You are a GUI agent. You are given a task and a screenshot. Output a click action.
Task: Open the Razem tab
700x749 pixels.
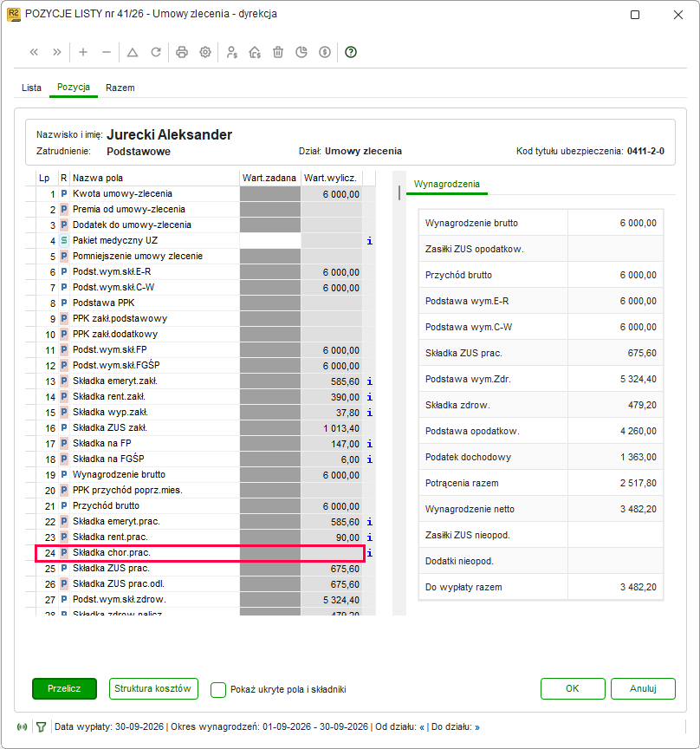pos(120,88)
